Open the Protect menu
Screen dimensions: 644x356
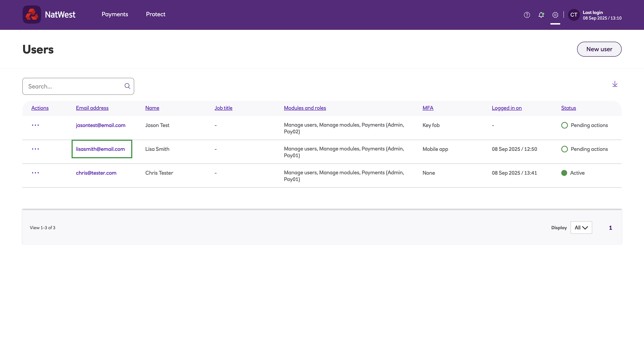pyautogui.click(x=156, y=14)
